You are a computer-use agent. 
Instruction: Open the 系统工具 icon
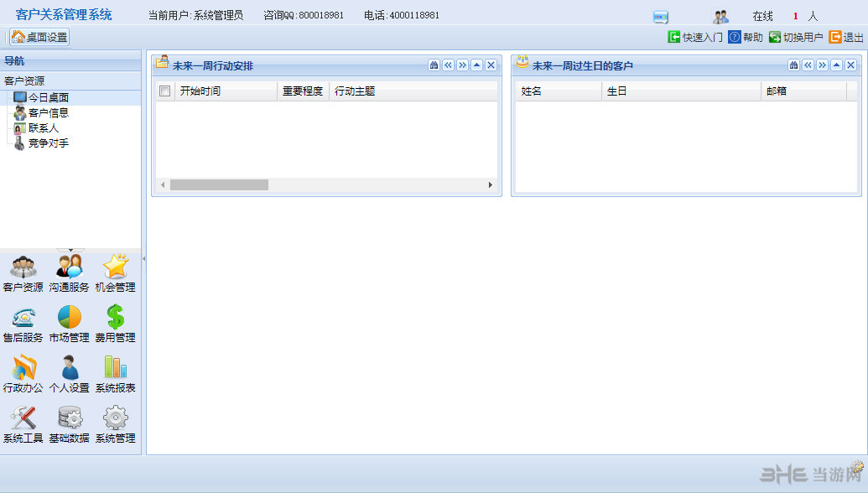(23, 423)
